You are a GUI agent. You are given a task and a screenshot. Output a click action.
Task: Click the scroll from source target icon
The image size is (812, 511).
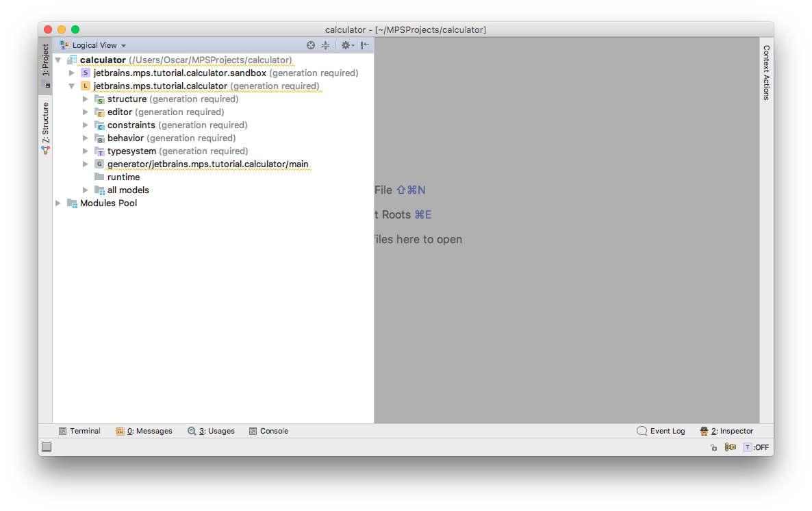[x=311, y=45]
